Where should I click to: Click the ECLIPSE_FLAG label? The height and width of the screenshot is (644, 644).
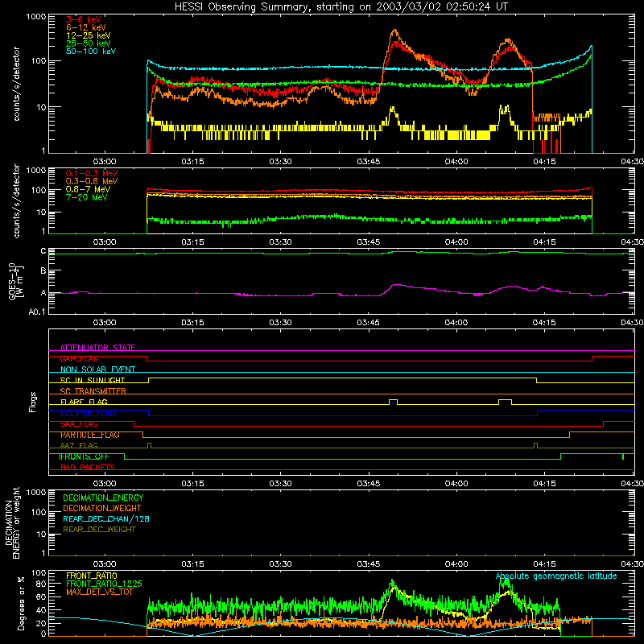[88, 413]
